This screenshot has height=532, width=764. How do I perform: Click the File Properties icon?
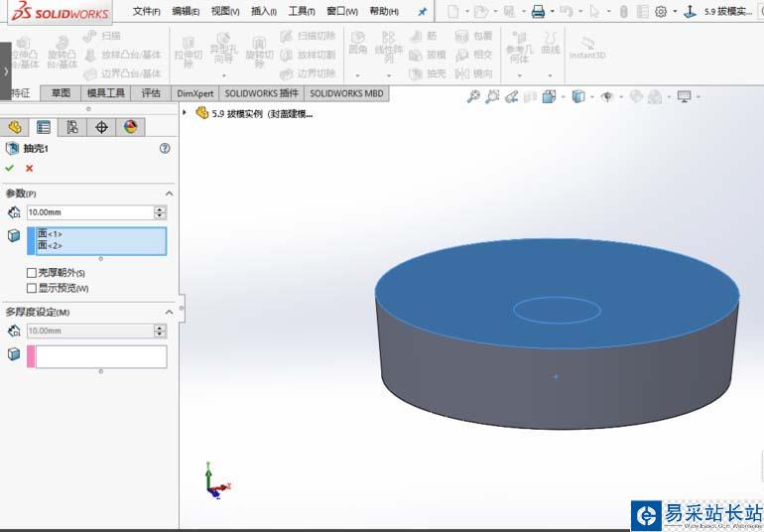pyautogui.click(x=643, y=11)
